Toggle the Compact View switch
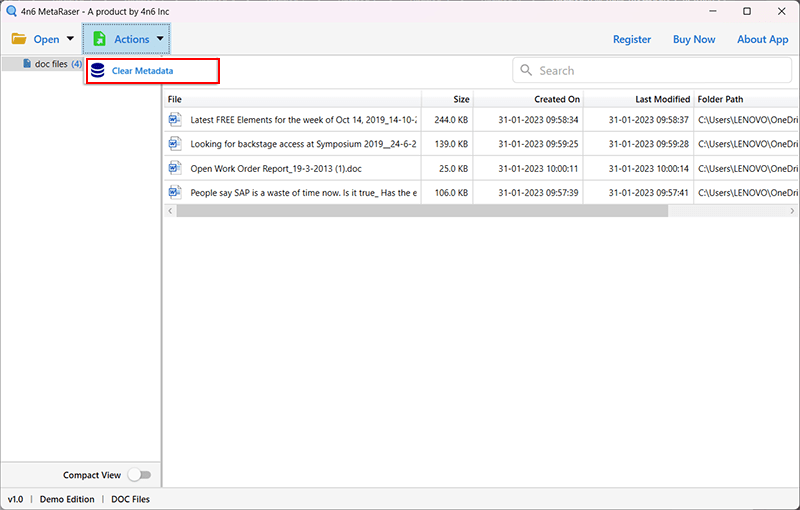The height and width of the screenshot is (510, 800). click(x=140, y=475)
